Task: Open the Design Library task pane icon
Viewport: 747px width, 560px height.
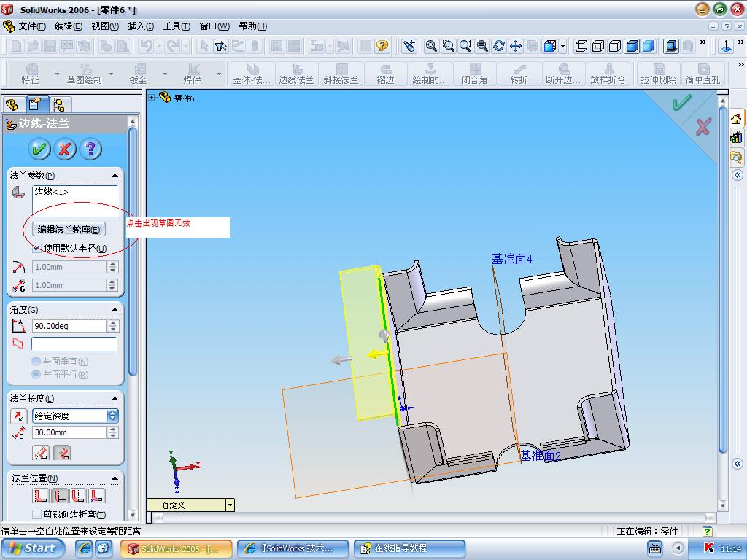Action: (736, 138)
